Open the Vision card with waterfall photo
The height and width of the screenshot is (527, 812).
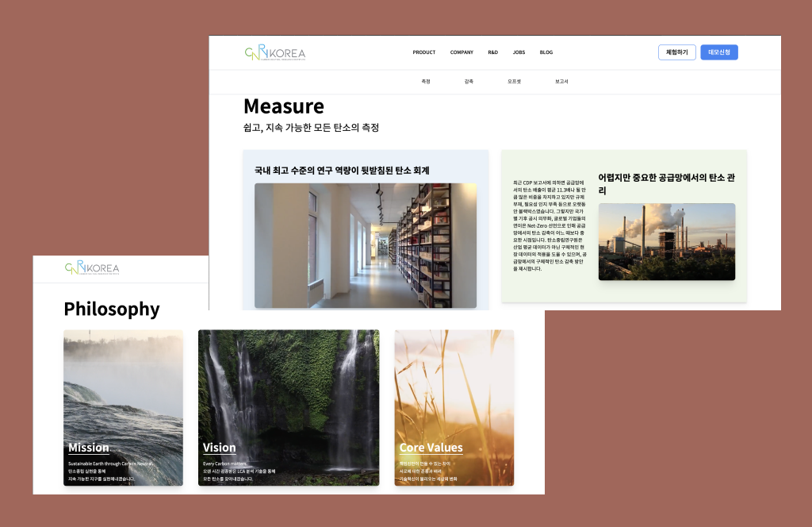tap(289, 407)
